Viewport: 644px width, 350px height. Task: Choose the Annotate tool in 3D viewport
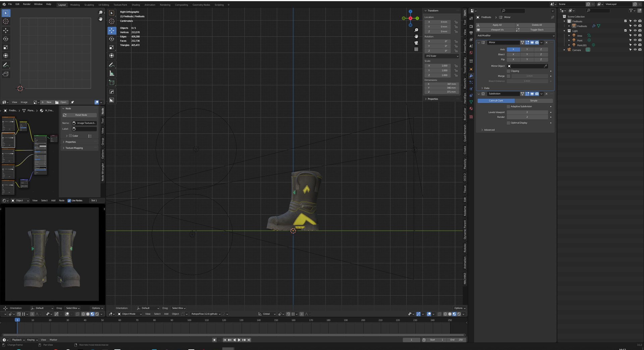pos(112,65)
